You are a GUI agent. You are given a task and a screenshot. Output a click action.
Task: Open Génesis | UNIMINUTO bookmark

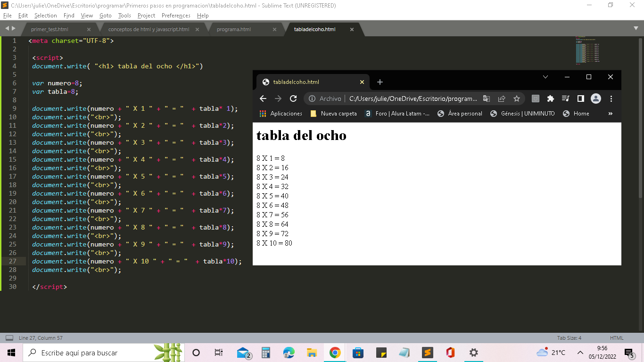tap(522, 114)
